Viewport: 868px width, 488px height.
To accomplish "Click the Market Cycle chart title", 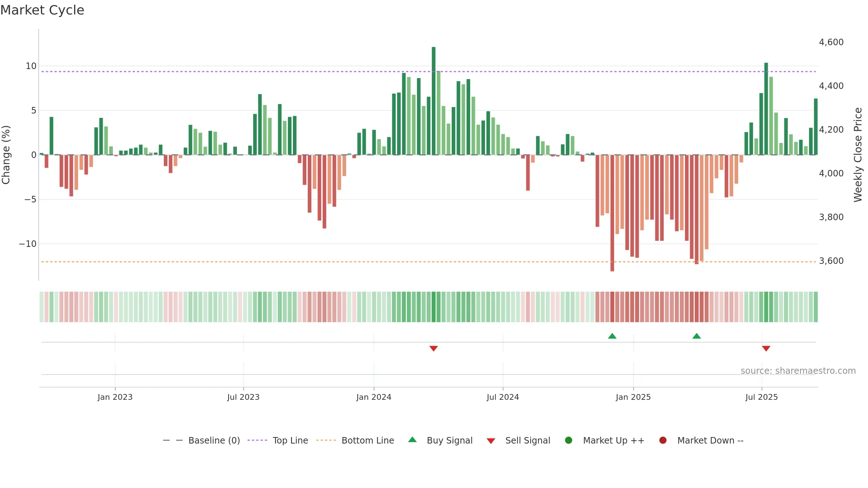I will pos(42,10).
